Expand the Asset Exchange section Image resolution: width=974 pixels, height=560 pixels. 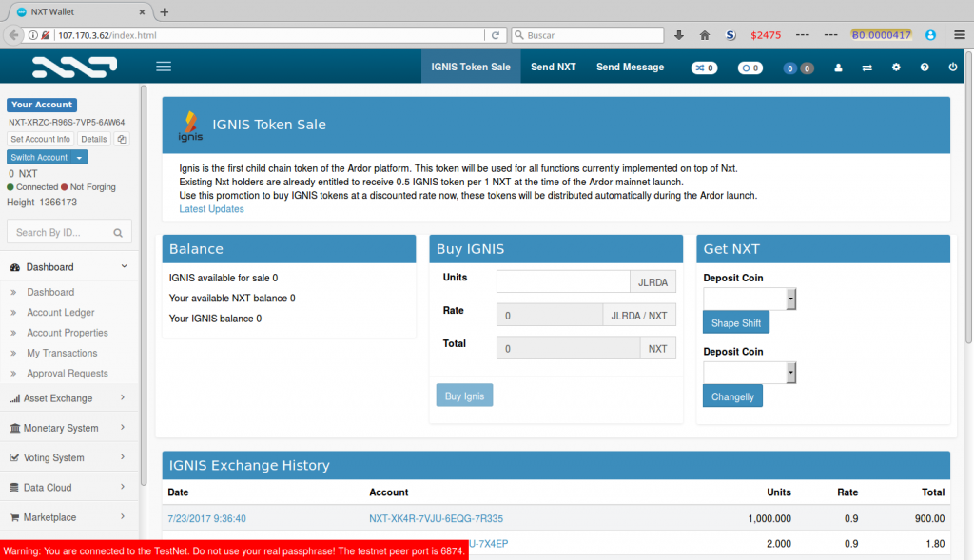68,398
